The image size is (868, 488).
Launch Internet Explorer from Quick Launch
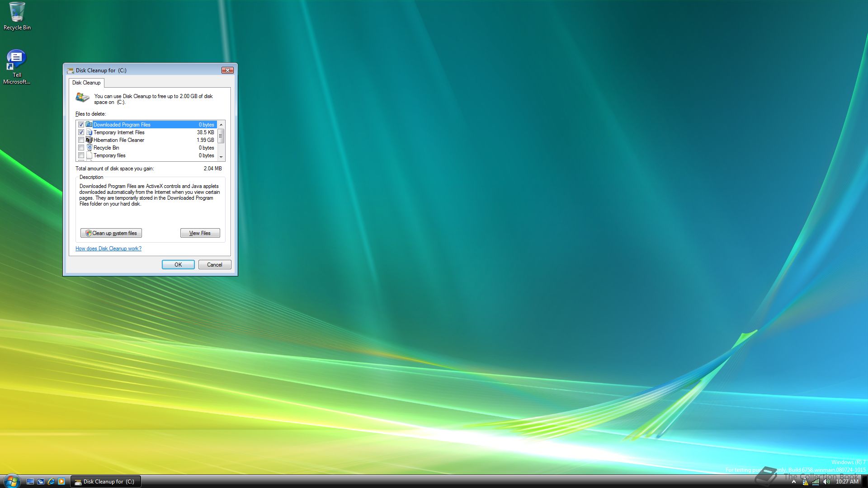click(x=51, y=482)
